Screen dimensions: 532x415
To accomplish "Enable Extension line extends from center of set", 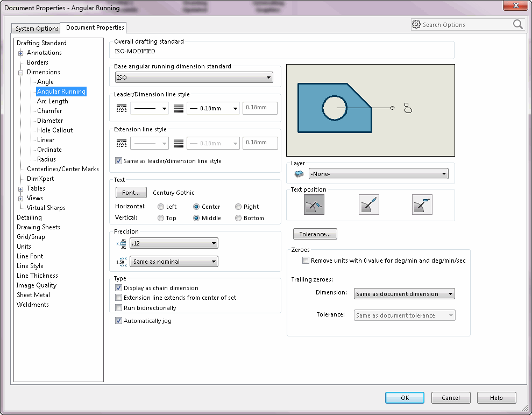I will tap(118, 298).
